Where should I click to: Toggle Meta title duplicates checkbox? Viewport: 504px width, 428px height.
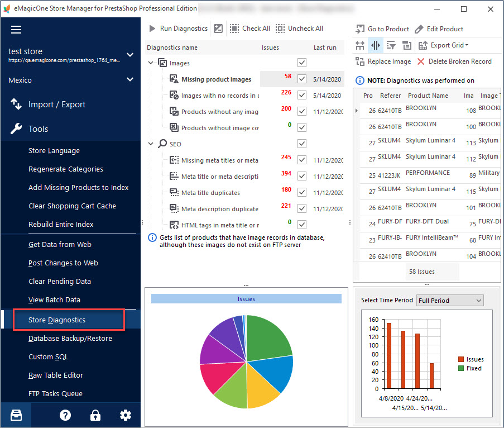click(x=302, y=192)
